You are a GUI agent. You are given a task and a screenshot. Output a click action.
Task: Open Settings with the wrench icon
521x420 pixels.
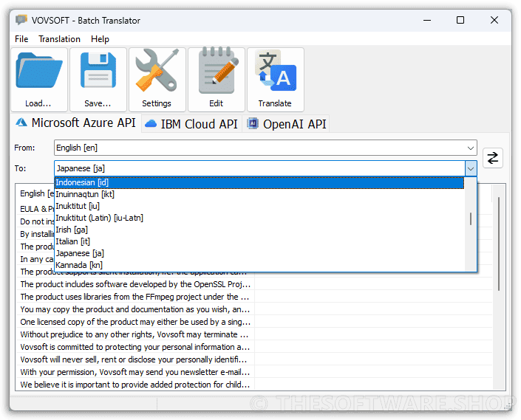click(157, 70)
